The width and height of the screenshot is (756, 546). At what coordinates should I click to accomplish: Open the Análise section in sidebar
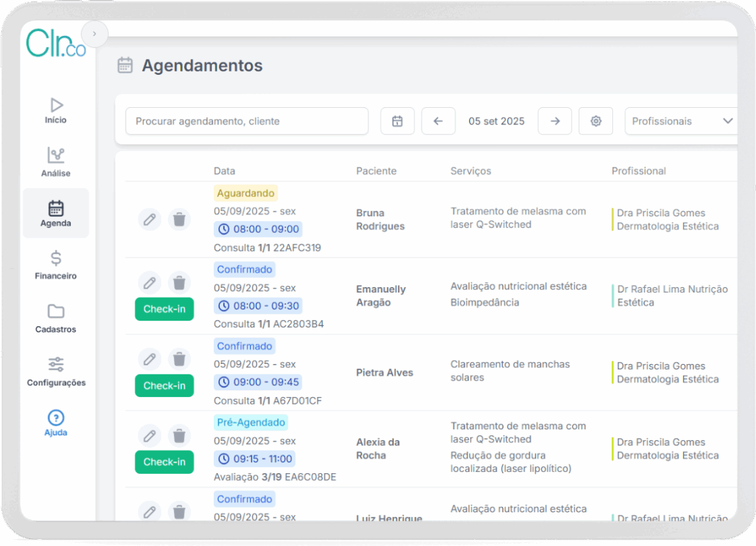56,162
